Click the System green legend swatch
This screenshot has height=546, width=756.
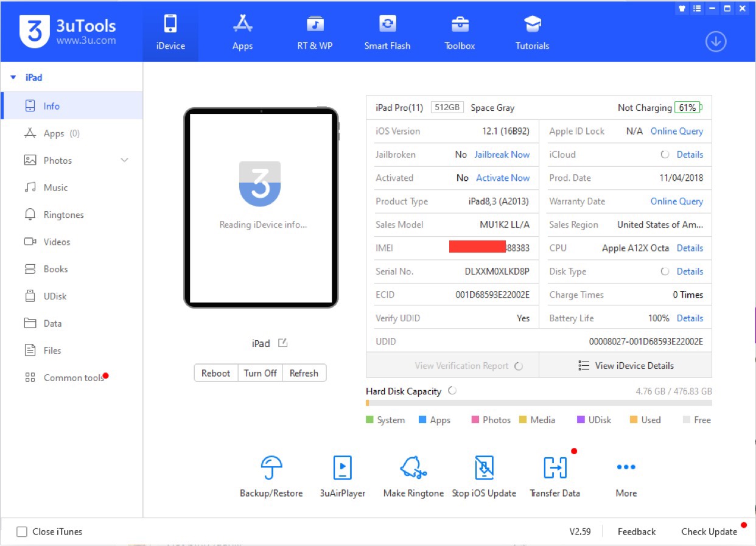point(369,419)
